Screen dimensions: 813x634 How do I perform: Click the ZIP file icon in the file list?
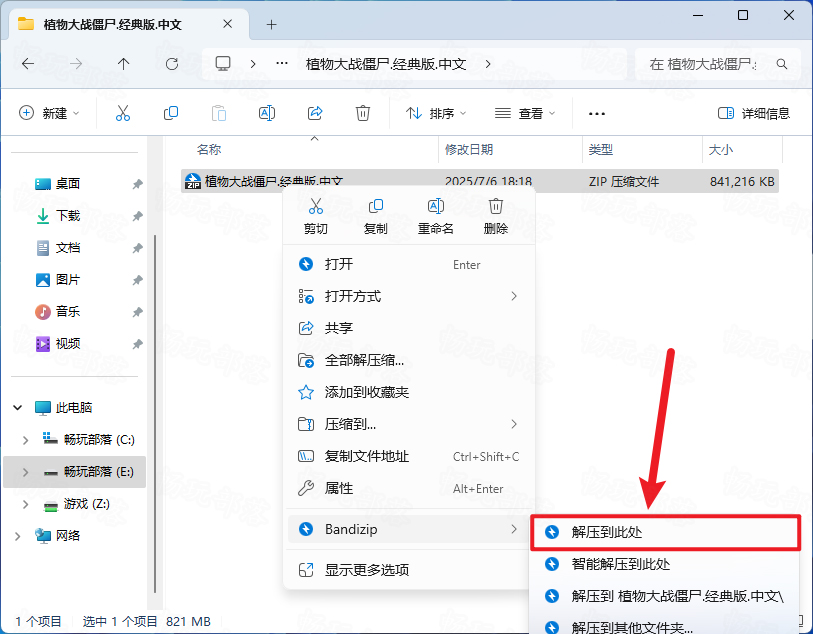pyautogui.click(x=193, y=181)
